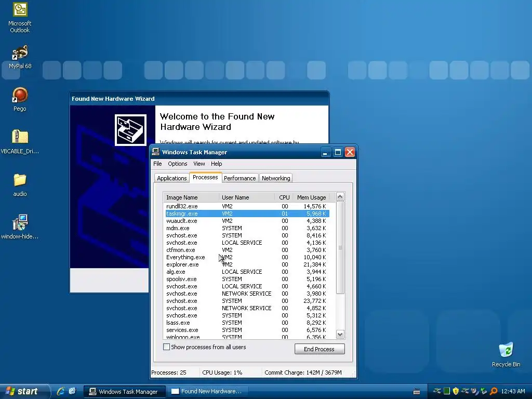Click the End Process button
532x399 pixels.
(x=320, y=349)
